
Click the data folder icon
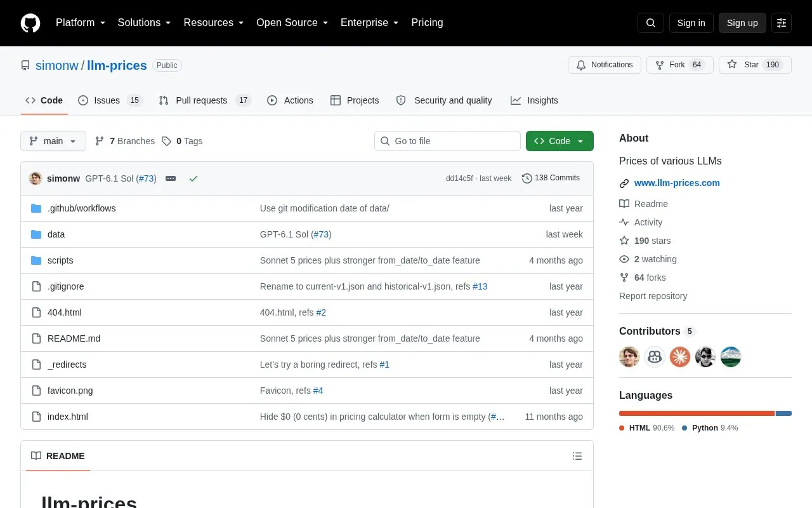36,234
